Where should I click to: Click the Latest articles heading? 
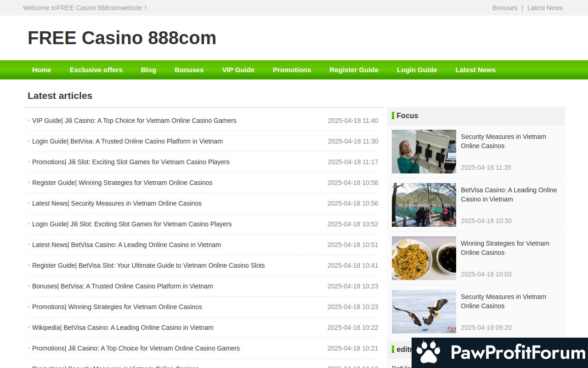60,96
